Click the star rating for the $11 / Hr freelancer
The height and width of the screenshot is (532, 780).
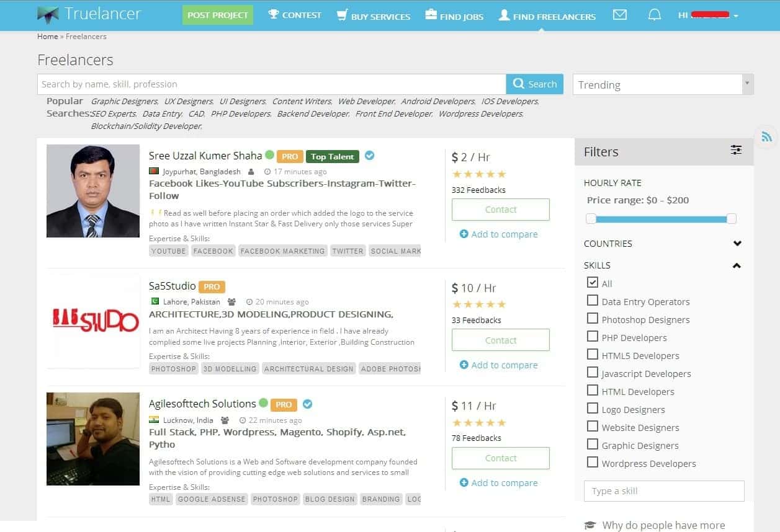pyautogui.click(x=479, y=423)
